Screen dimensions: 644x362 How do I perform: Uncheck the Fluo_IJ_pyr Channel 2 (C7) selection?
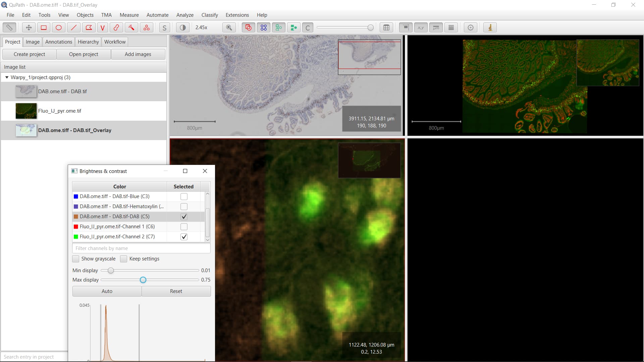click(x=183, y=237)
